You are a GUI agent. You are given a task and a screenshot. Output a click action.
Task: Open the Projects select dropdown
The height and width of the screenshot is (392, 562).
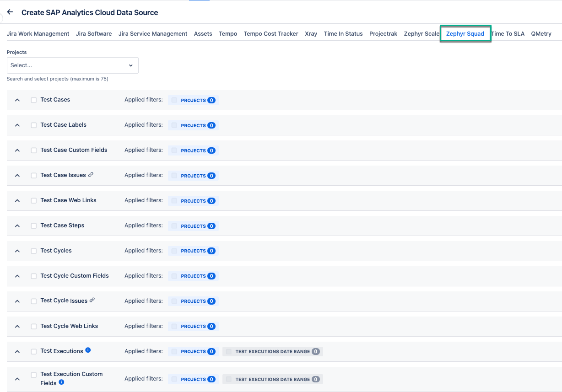(x=72, y=65)
